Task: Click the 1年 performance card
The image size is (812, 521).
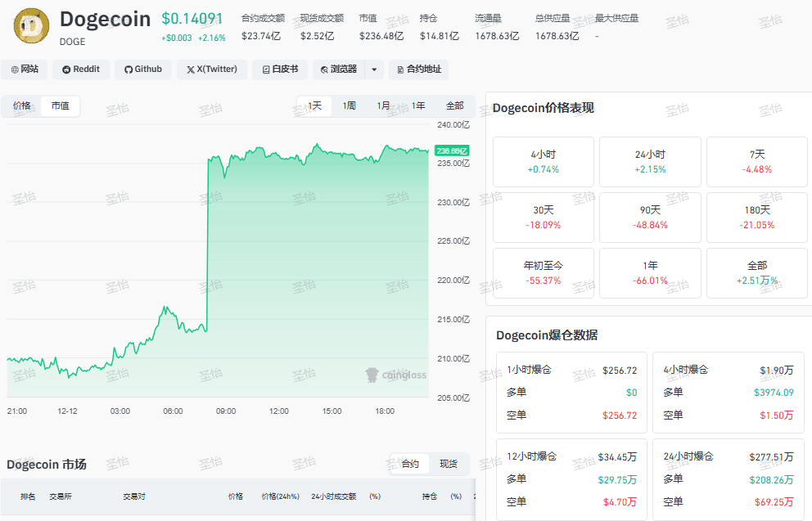Action: 650,273
